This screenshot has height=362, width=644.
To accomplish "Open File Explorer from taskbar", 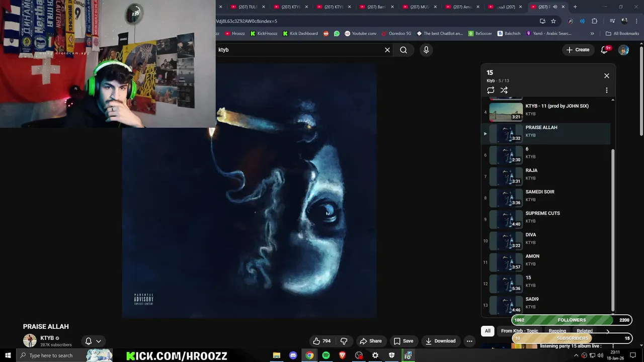I will pyautogui.click(x=276, y=355).
